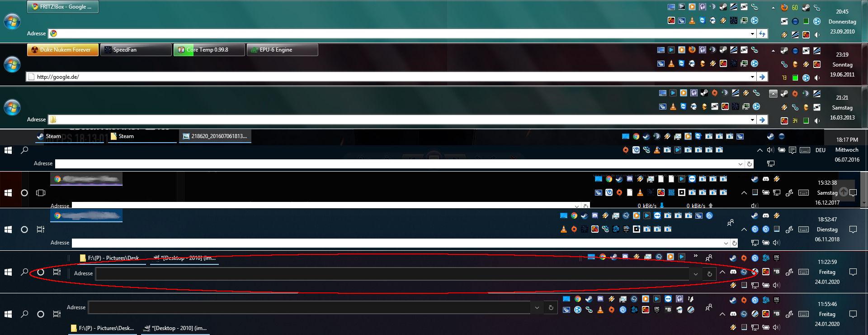This screenshot has width=868, height=335.
Task: Open Chrome icon in 06.11.2018 taskbar
Action: click(574, 215)
